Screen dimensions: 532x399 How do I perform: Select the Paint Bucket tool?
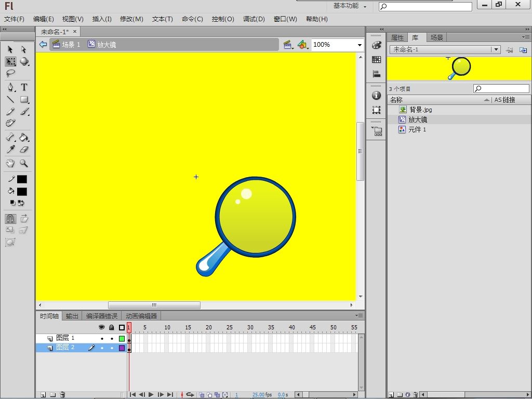coord(24,137)
